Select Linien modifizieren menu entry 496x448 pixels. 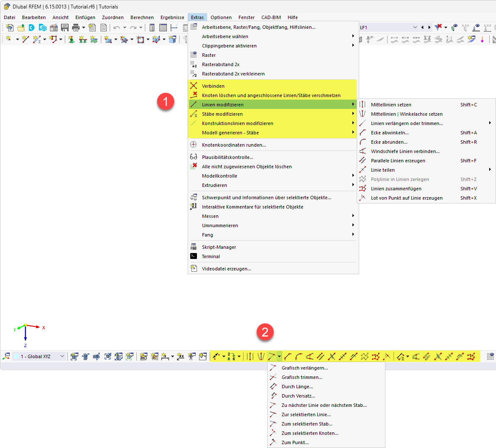point(273,105)
